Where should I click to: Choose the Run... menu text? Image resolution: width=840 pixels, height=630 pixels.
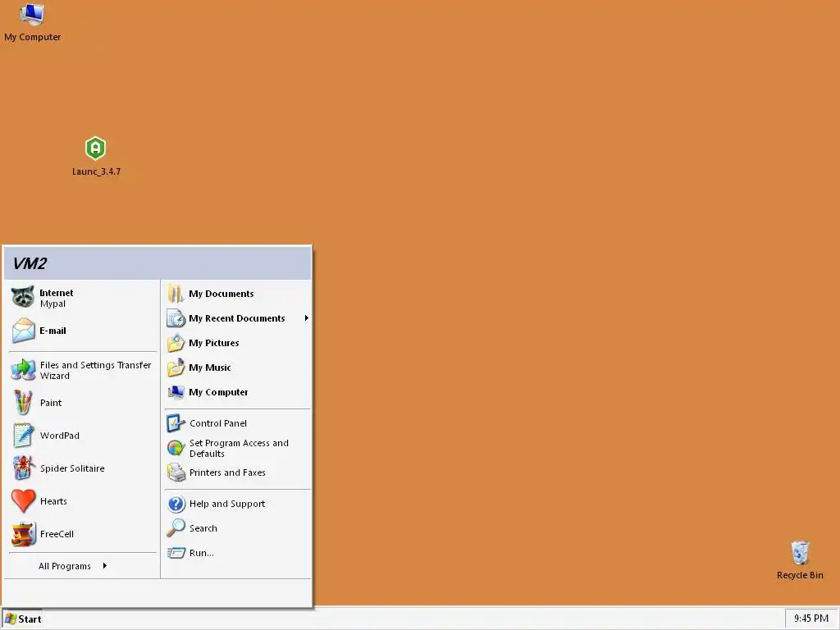tap(202, 553)
